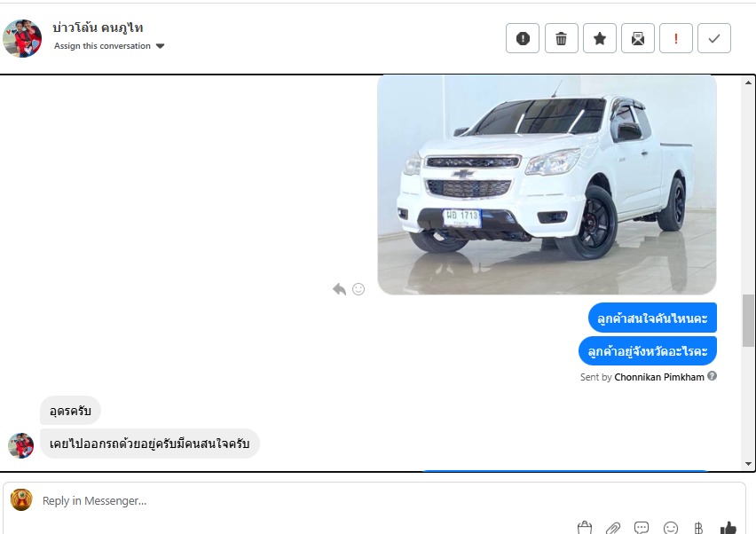Open the white Chevrolet pickup photo
Screen dimensions: 756x534
point(547,185)
